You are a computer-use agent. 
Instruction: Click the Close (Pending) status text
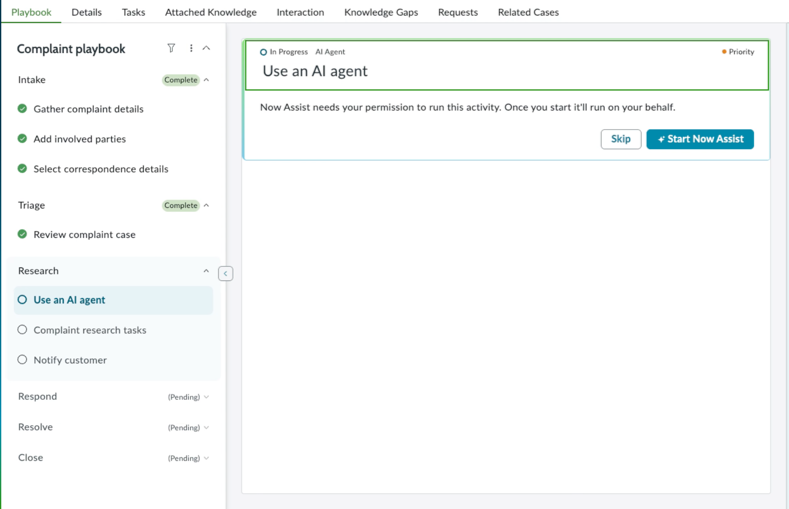[184, 458]
